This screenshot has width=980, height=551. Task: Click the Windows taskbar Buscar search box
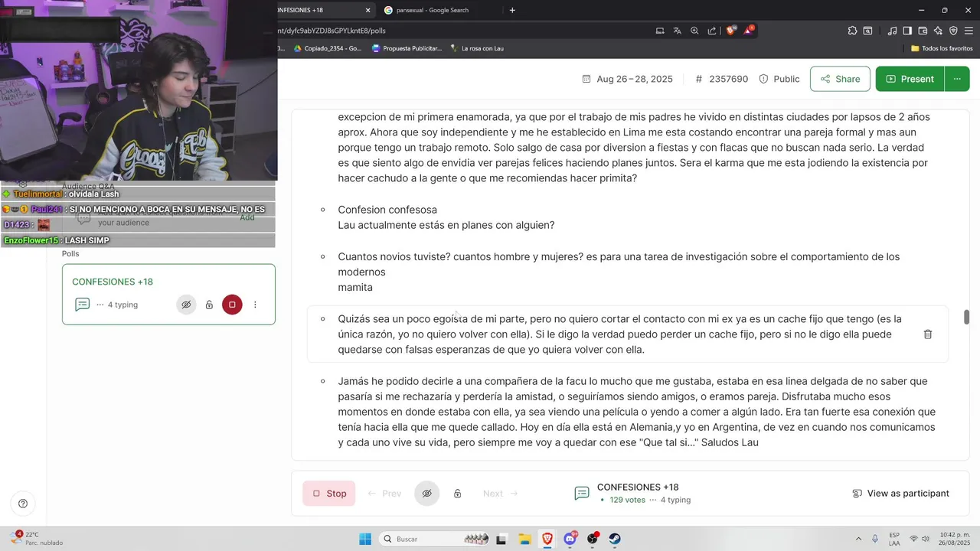[435, 539]
